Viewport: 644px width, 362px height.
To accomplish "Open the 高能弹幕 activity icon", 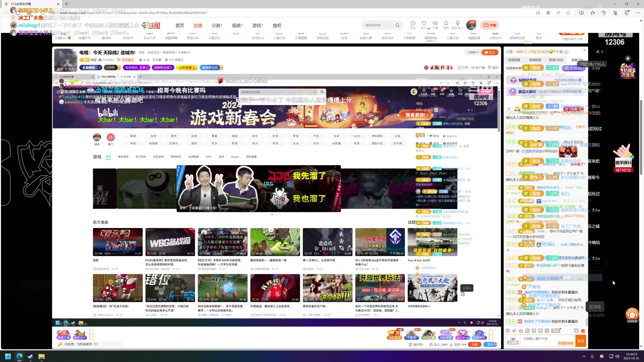I will [446, 334].
